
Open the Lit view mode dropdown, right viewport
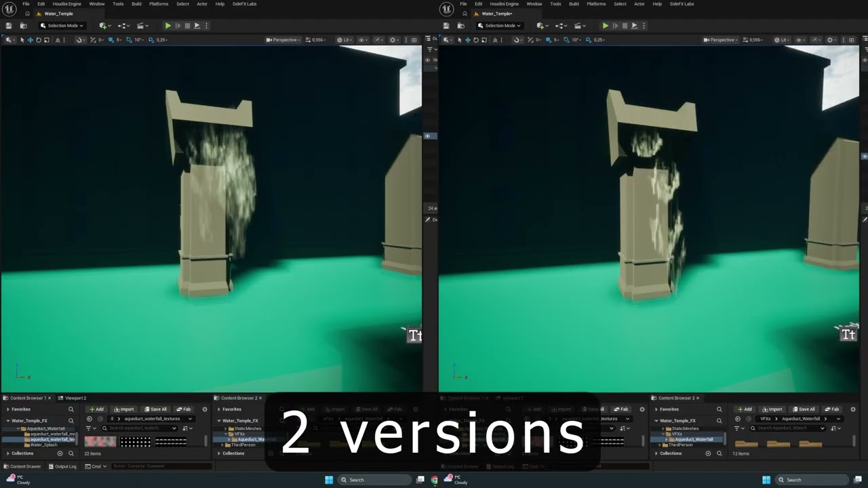[x=783, y=40]
